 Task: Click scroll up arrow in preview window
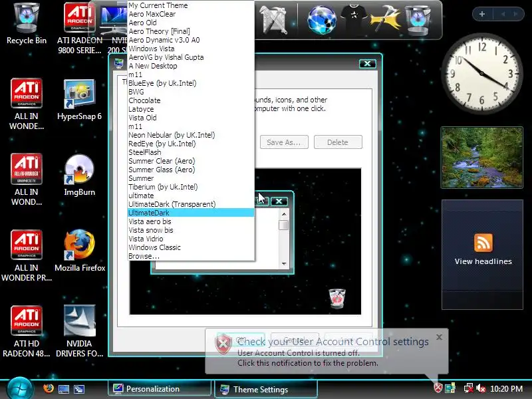[284, 214]
